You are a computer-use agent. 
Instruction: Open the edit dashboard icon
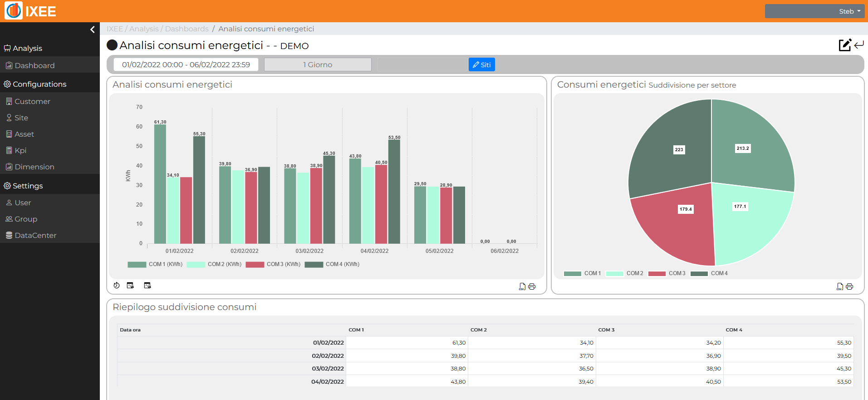(x=845, y=45)
